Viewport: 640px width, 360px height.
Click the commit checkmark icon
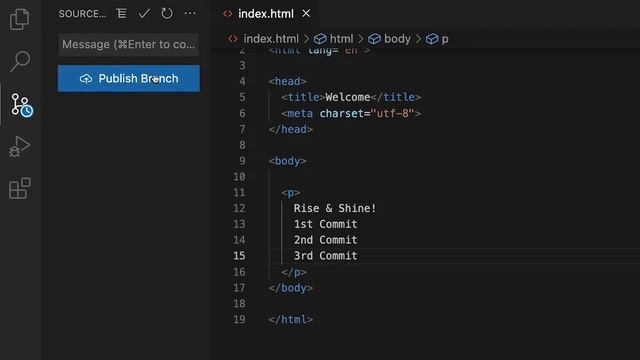pyautogui.click(x=144, y=13)
